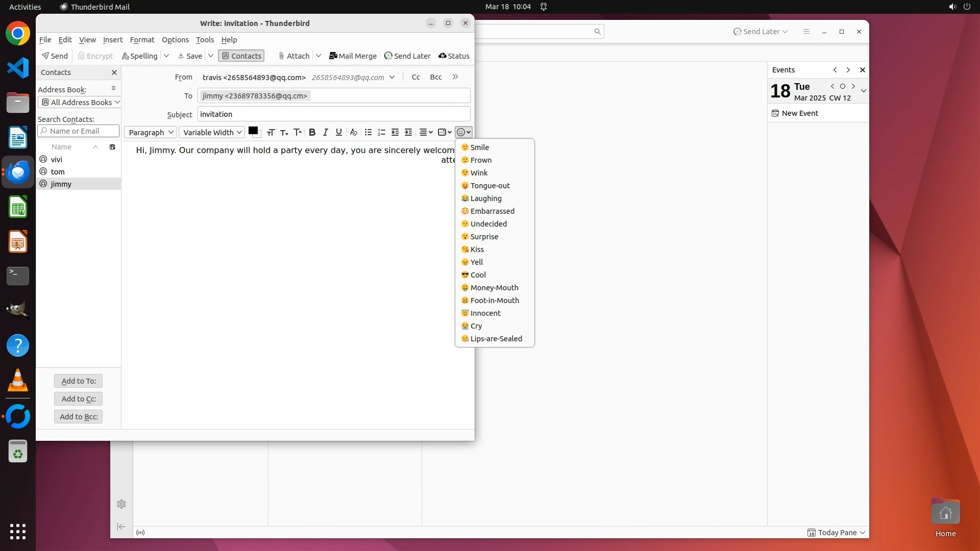Click the Add to Cc: button
The image size is (980, 551).
click(78, 399)
